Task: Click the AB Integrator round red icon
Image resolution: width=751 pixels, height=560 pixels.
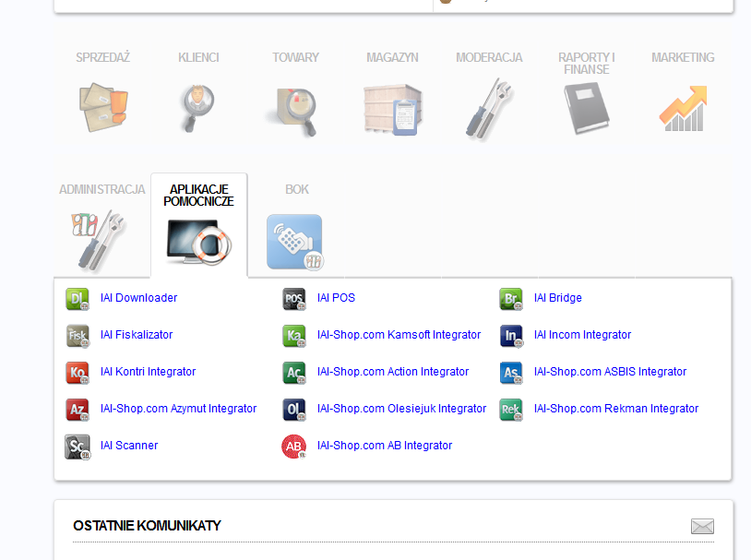Action: pyautogui.click(x=293, y=447)
